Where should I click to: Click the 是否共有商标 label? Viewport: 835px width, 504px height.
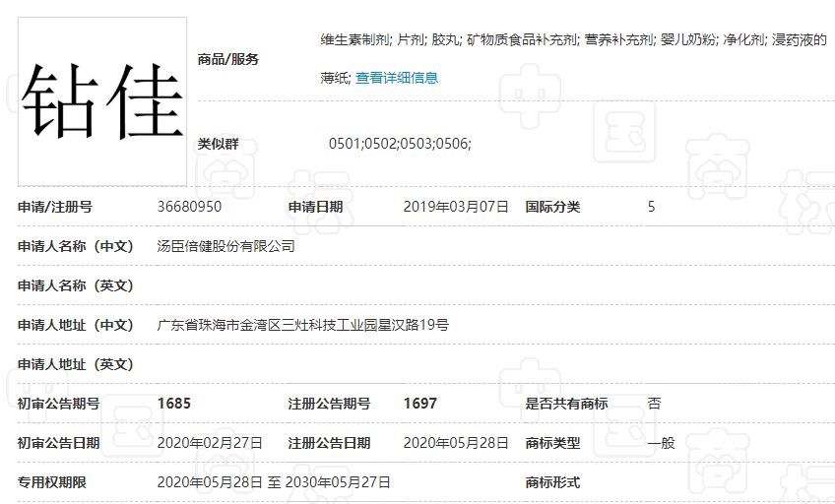[x=566, y=404]
